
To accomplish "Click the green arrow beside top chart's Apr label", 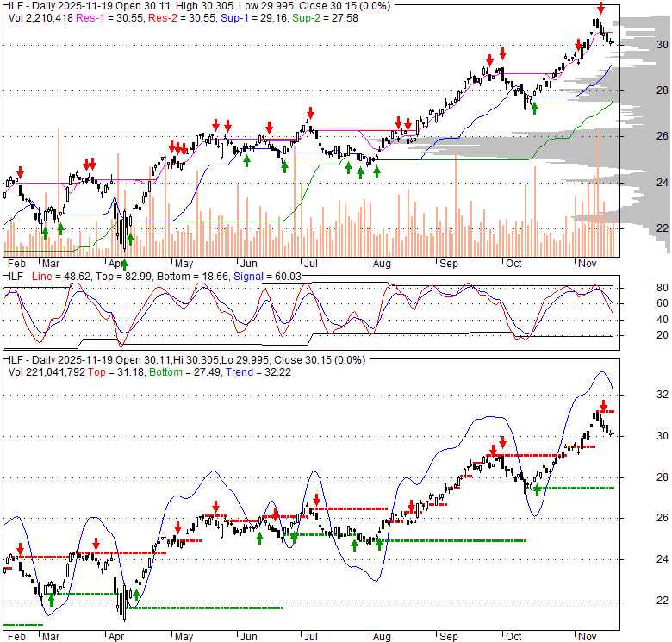I will (125, 265).
